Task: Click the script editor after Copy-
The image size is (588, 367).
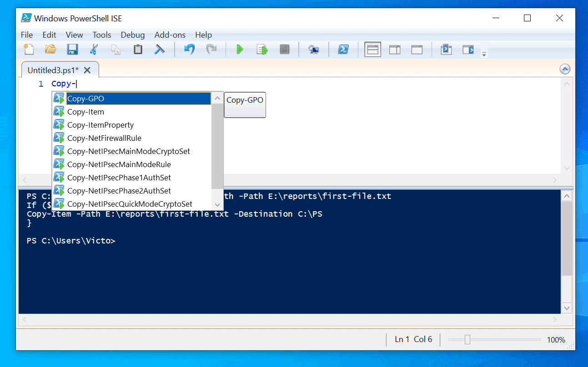Action: pyautogui.click(x=77, y=84)
